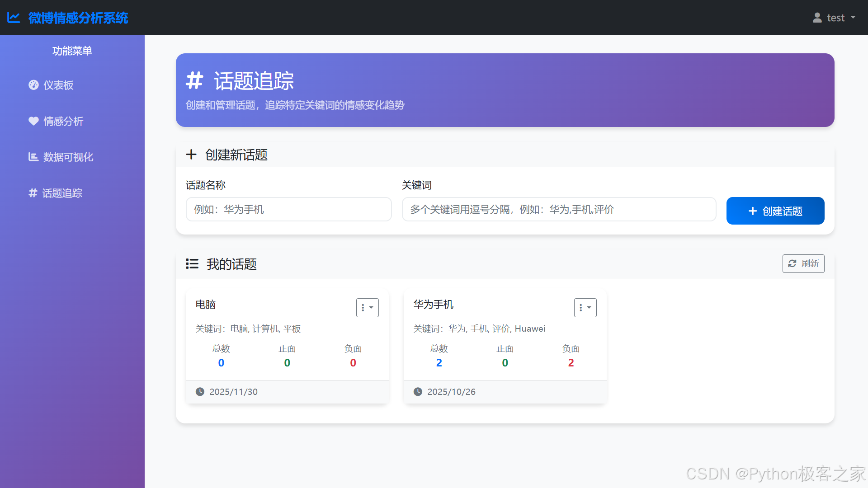Click the dashboard gauge icon in sidebar

coord(33,85)
